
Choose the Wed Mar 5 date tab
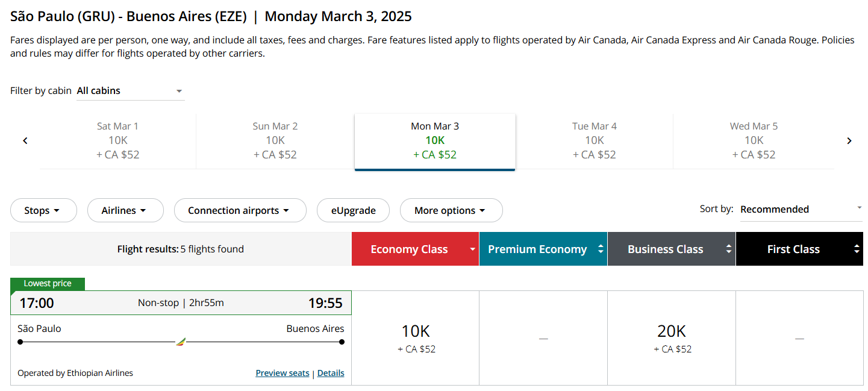(x=754, y=140)
